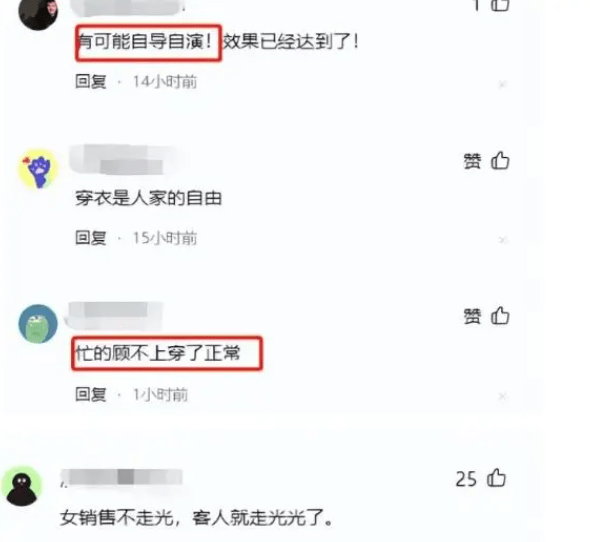
Task: Reply to the 15小时前 comment
Action: click(91, 238)
